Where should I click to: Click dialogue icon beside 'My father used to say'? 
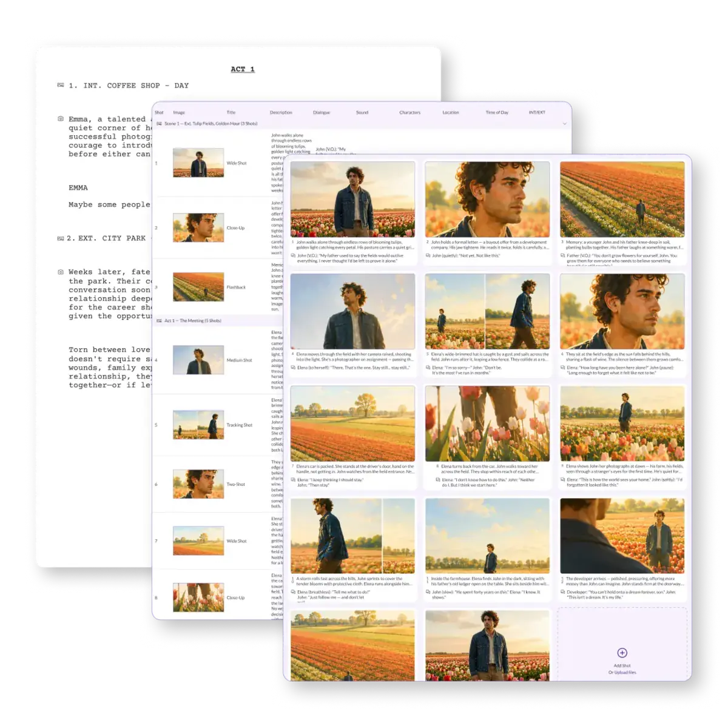click(293, 255)
